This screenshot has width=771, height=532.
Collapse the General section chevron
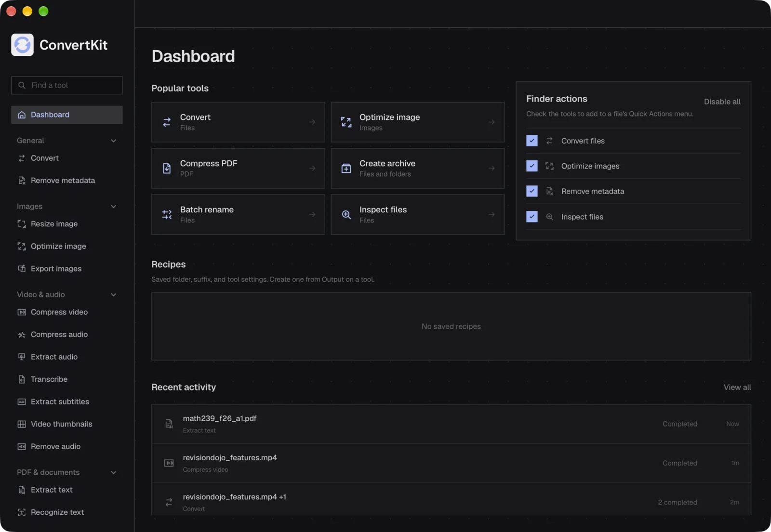point(114,141)
